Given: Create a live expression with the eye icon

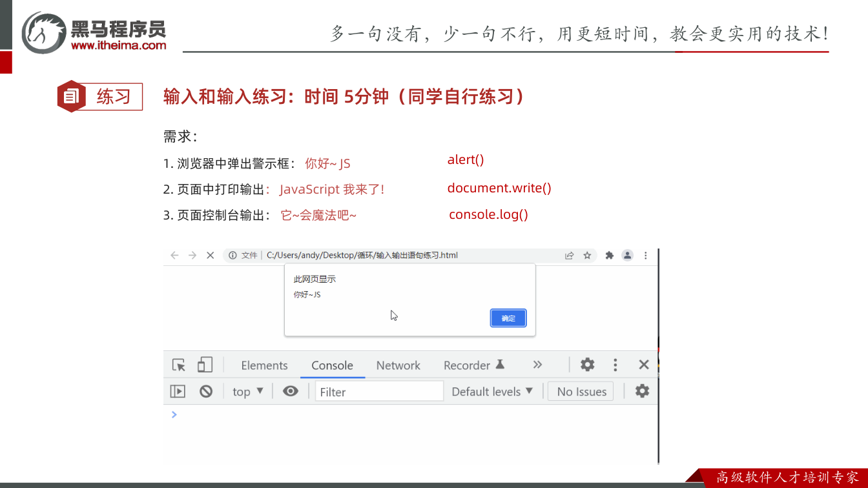Looking at the screenshot, I should [291, 391].
